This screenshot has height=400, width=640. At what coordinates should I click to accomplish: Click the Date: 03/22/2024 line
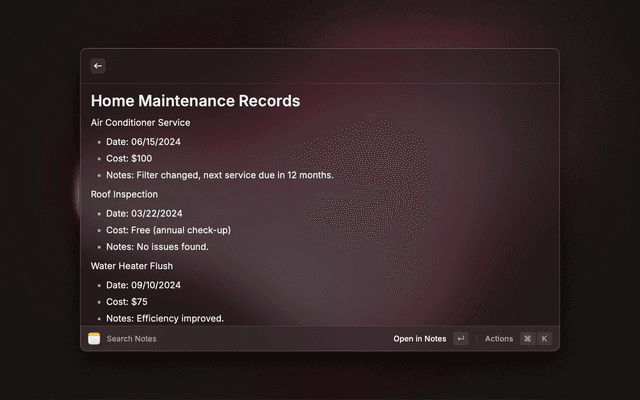(144, 213)
